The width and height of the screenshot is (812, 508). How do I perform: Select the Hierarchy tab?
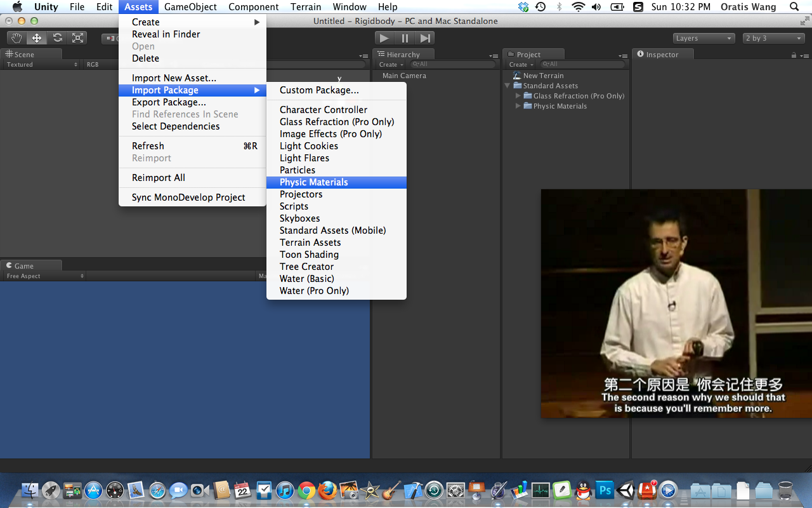403,55
